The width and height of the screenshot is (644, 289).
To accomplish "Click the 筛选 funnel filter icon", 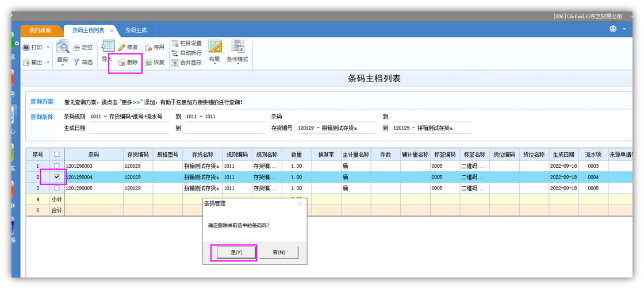I will click(x=77, y=63).
